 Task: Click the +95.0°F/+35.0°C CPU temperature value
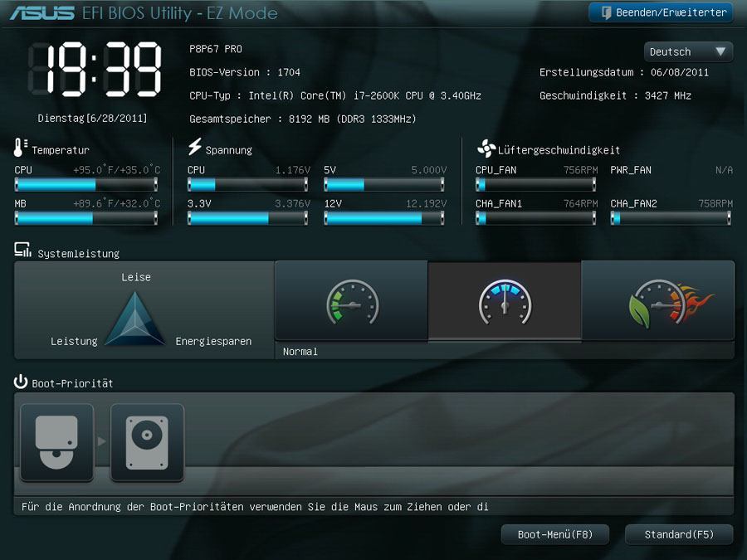coord(117,170)
